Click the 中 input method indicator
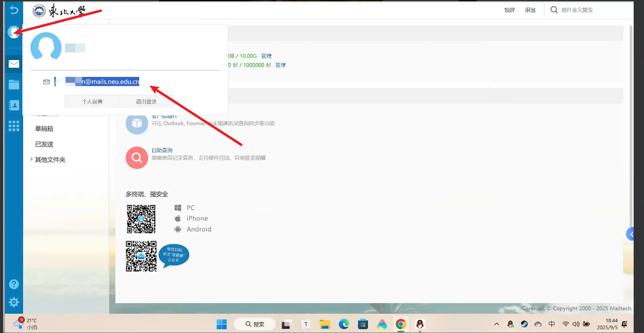The height and width of the screenshot is (333, 644). [552, 324]
